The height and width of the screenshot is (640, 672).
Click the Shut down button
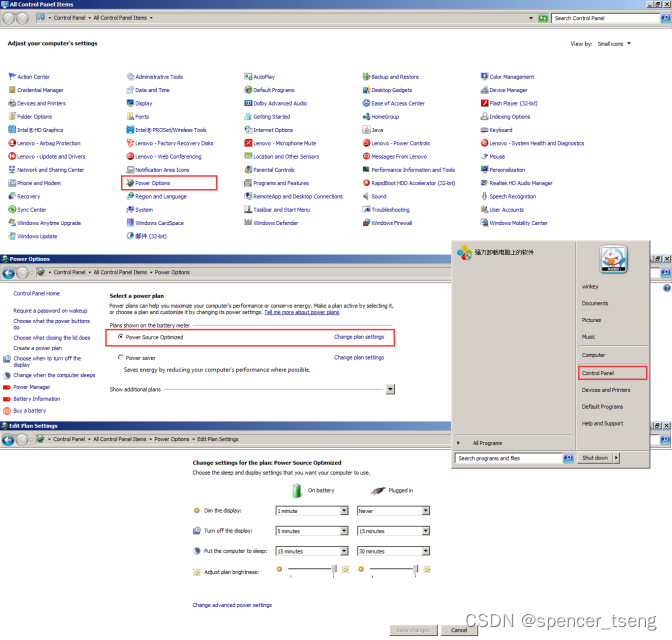[x=595, y=458]
